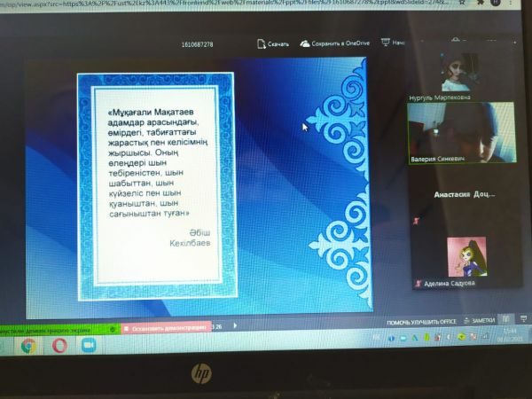Image resolution: width=532 pixels, height=399 pixels.
Task: Click muted microphone icon beside Аделина Садуова
Action: [x=418, y=283]
